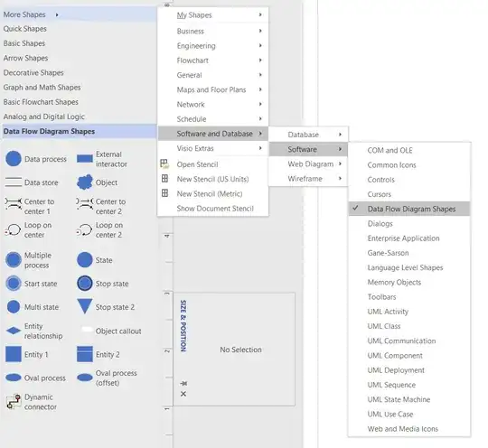Screen dimensions: 488x448
Task: Expand Maps and Floor Plans category
Action: [x=213, y=89]
